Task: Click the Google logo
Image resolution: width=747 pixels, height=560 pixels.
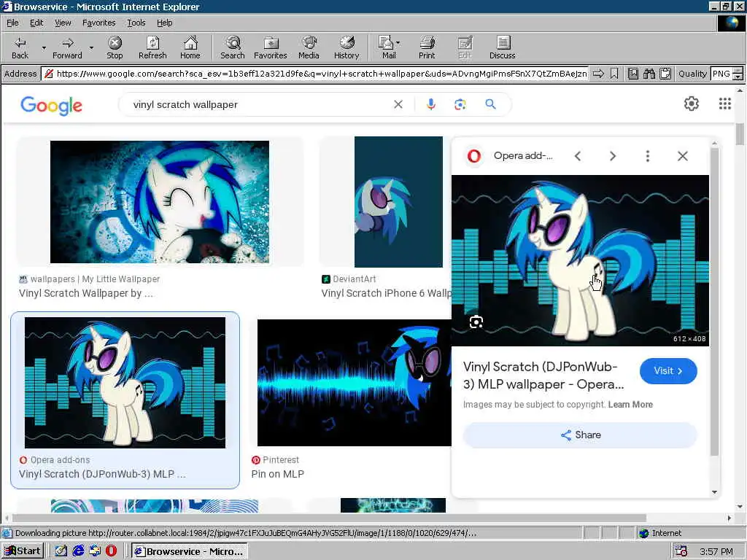Action: click(x=52, y=105)
